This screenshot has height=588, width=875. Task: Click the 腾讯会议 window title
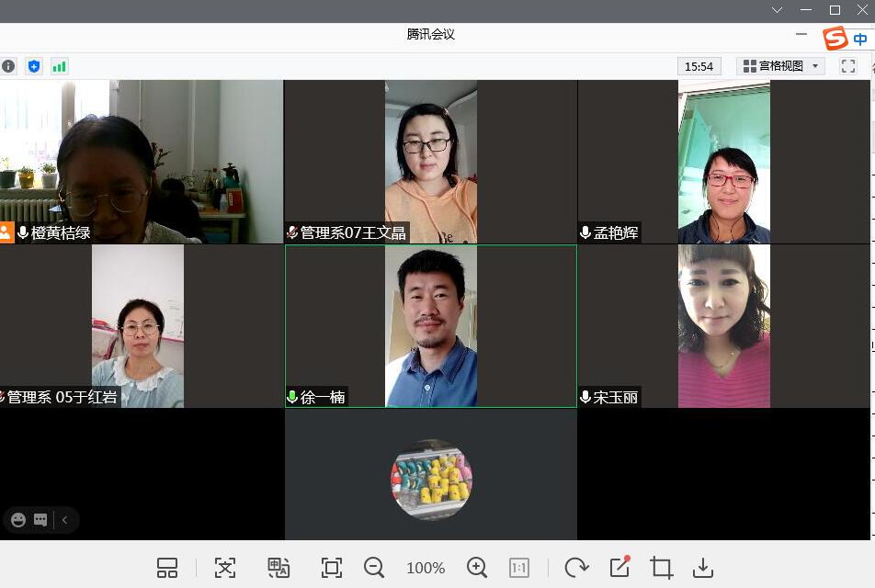[x=431, y=35]
